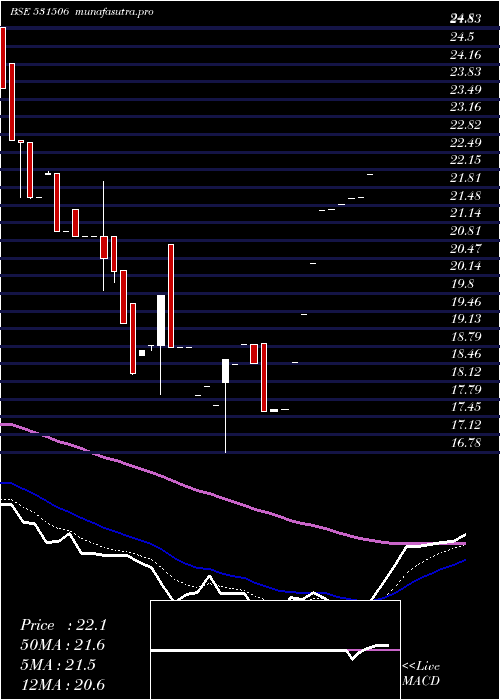Viewport: 500px width, 700px height.
Task: Click the '50MA : 21.6' readout
Action: pos(63,645)
